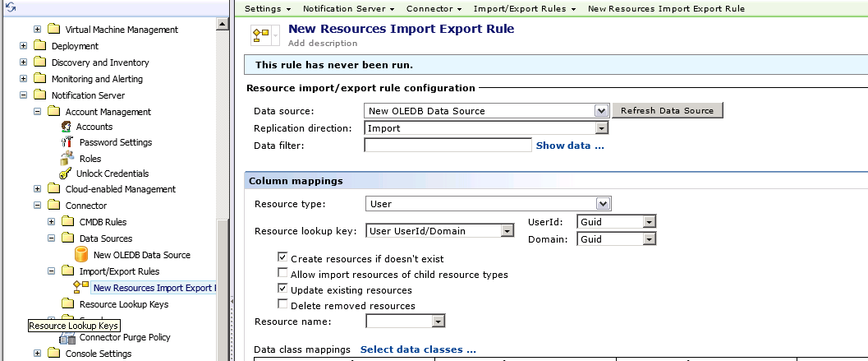Image resolution: width=868 pixels, height=361 pixels.
Task: Enable Delete removed resources checkbox
Action: click(x=283, y=305)
